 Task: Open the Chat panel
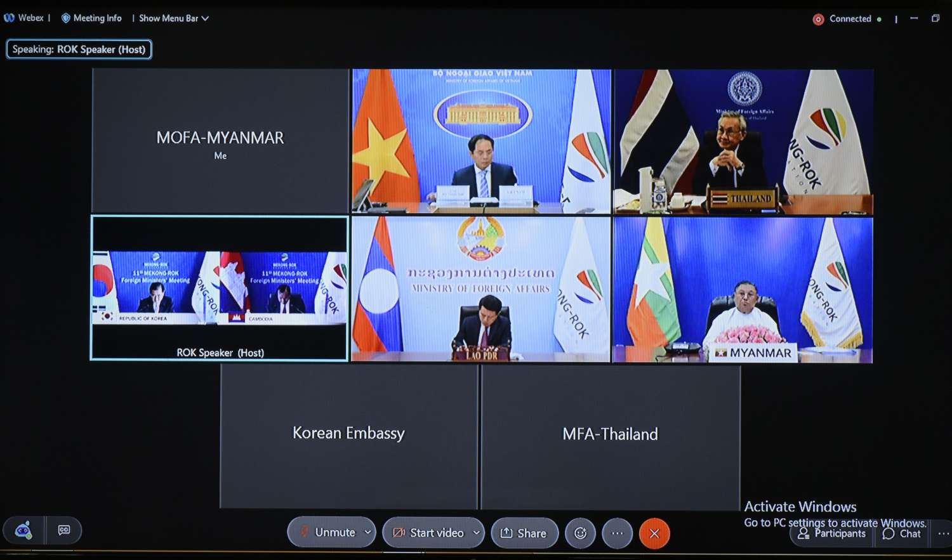[x=902, y=534]
